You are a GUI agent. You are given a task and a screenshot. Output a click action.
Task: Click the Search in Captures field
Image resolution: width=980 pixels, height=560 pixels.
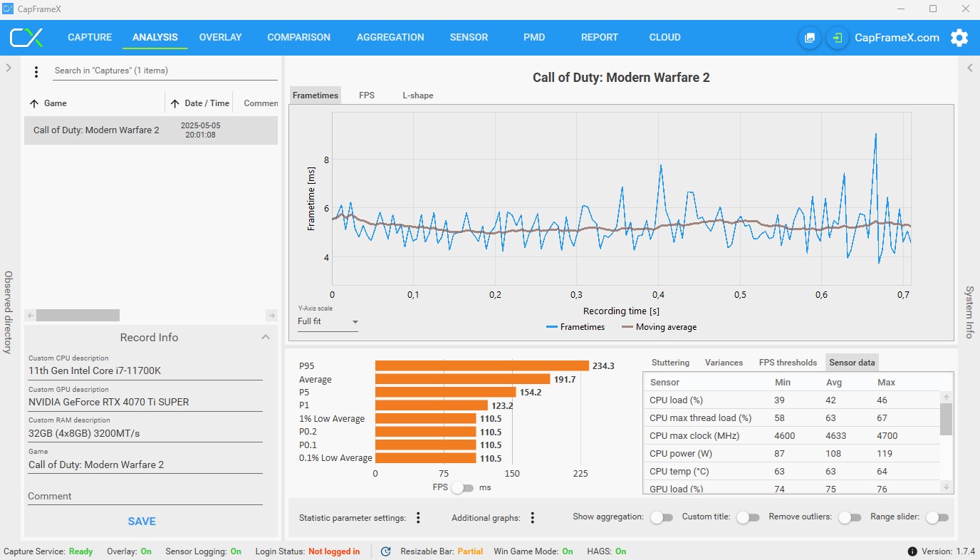point(165,71)
